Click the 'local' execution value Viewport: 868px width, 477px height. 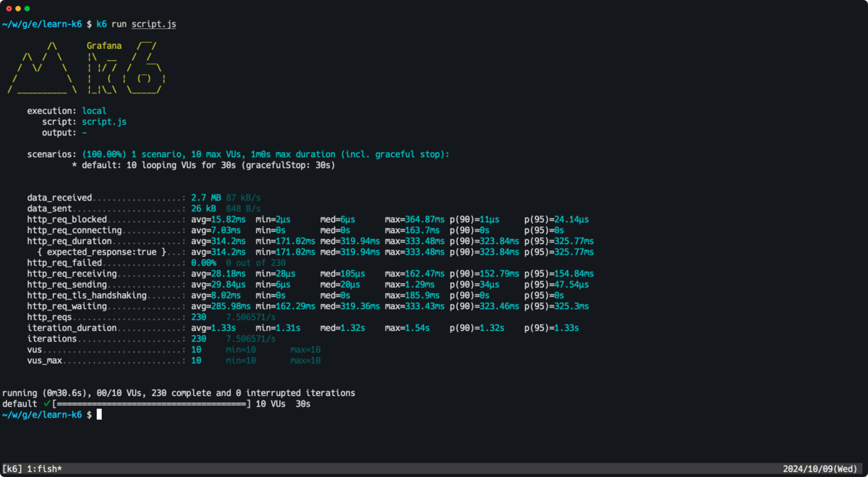coord(94,111)
